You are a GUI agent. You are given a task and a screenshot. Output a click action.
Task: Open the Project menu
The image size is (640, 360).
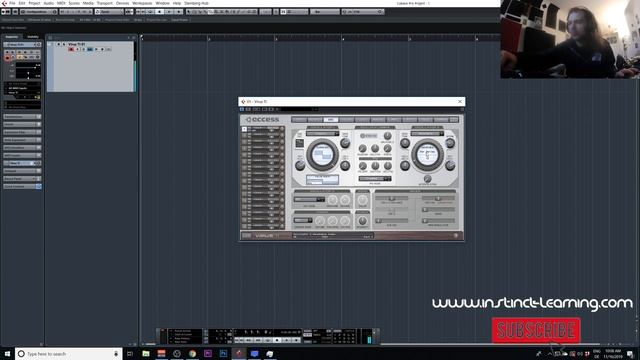(x=34, y=3)
